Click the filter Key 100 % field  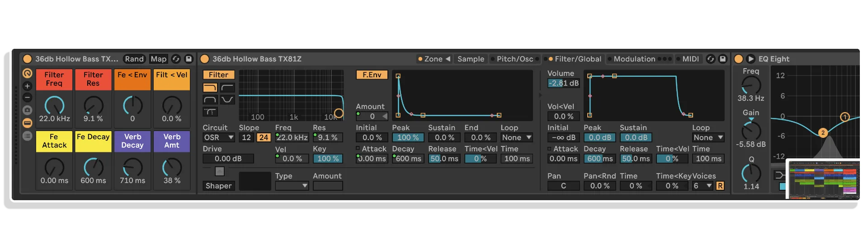pyautogui.click(x=328, y=159)
